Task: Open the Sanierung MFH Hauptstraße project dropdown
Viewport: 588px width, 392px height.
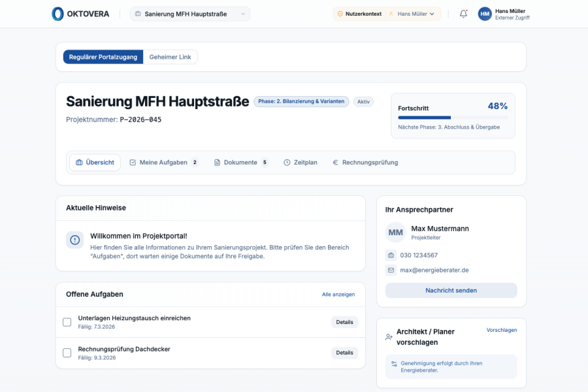Action: [x=190, y=14]
